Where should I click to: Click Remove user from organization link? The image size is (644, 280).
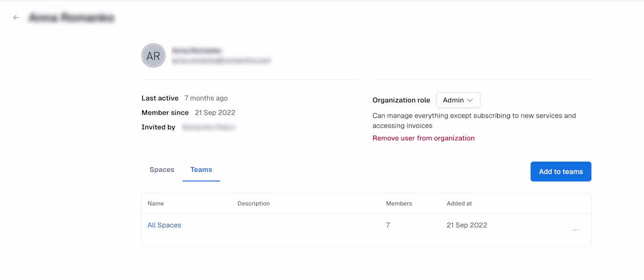423,138
